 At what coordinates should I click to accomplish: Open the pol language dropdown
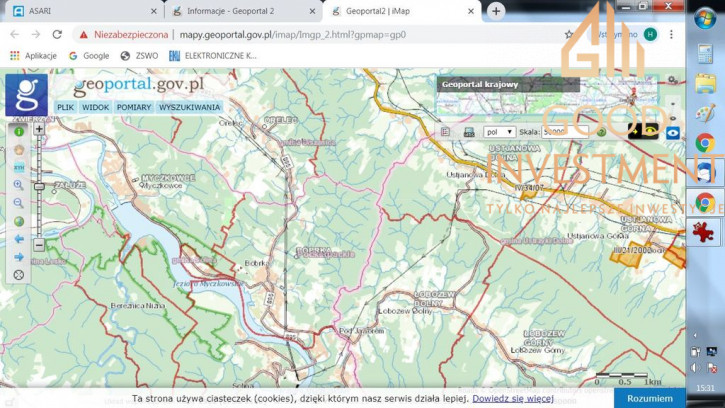(x=499, y=132)
